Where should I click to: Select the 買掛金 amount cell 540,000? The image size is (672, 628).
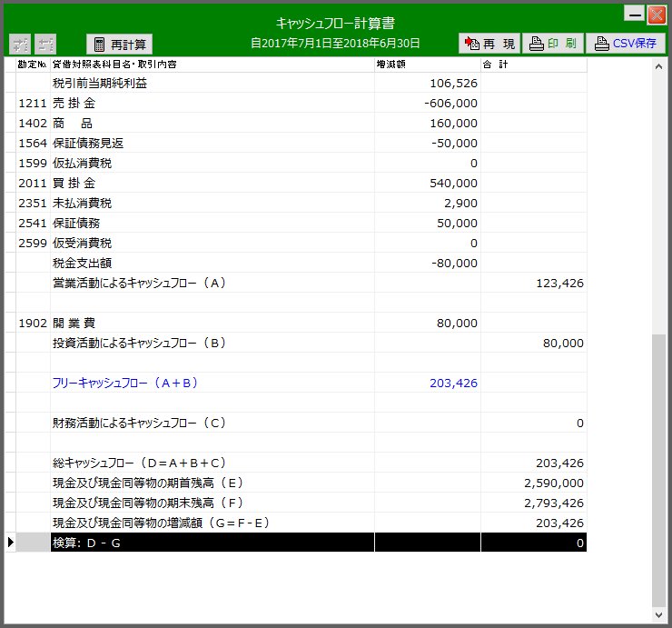[427, 184]
